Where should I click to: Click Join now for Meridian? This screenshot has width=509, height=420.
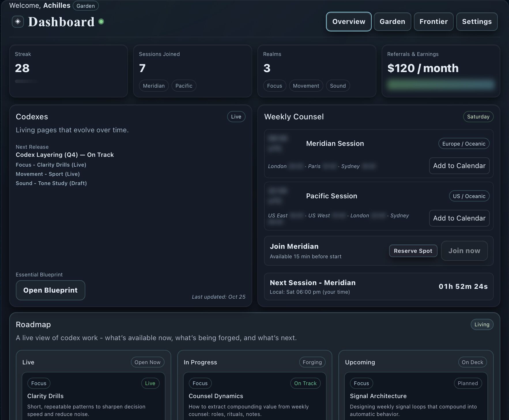coord(464,251)
